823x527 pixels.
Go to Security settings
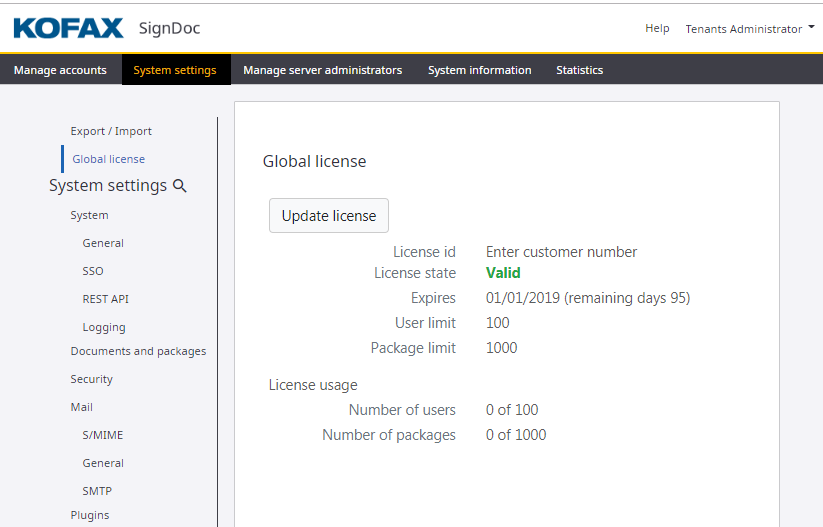(x=91, y=379)
